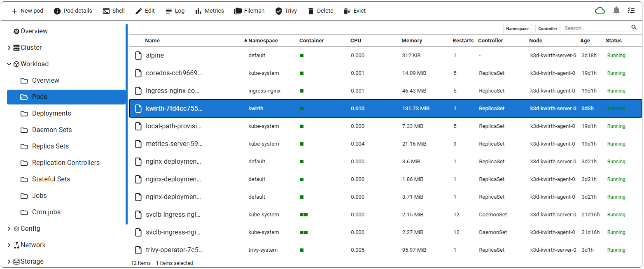The image size is (644, 269).
Task: Open Jobs in the sidebar
Action: [40, 196]
